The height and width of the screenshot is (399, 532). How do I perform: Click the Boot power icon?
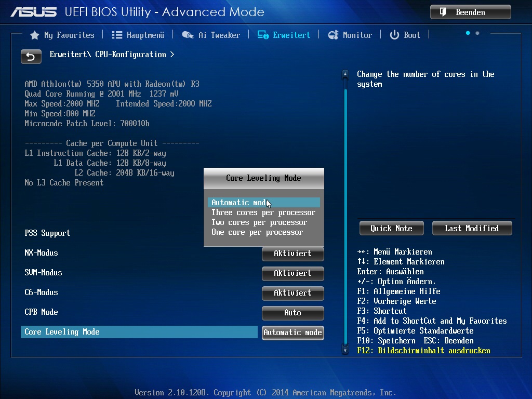click(x=394, y=35)
